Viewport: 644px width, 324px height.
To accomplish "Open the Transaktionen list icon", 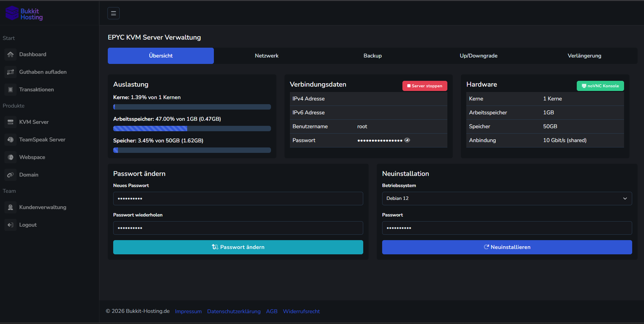I will (x=10, y=90).
